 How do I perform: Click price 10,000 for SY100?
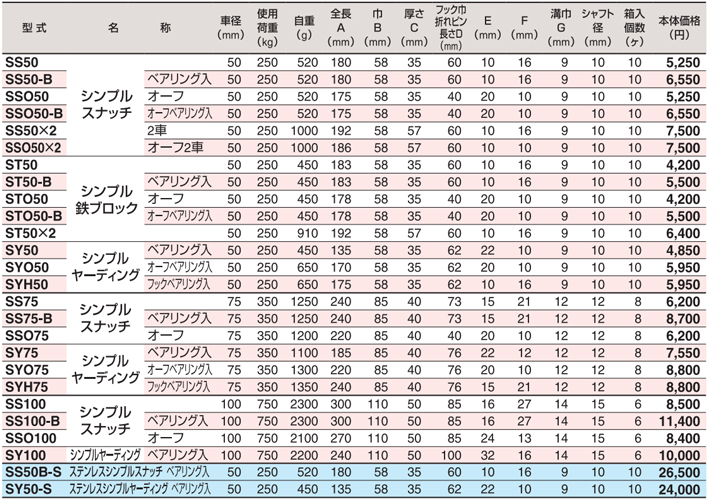tap(679, 456)
